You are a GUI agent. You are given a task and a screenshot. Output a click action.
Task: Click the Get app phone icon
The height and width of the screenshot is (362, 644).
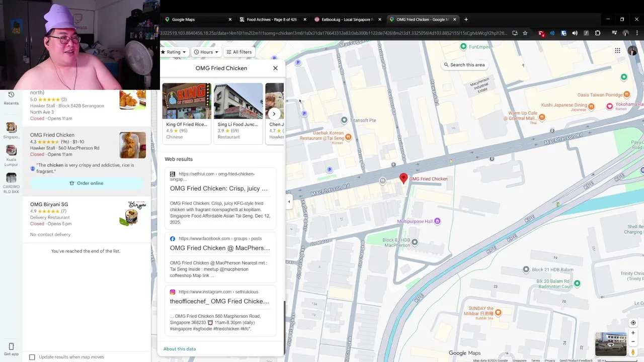11,346
